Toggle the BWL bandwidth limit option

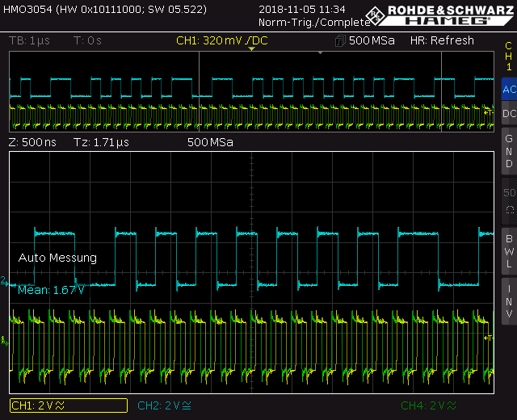pyautogui.click(x=509, y=251)
